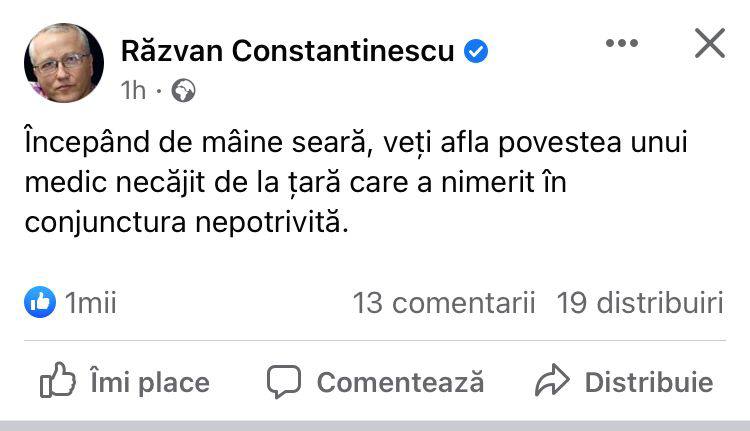Toggle like via Îmi place label
Screen dimensions: 750x431
click(149, 382)
